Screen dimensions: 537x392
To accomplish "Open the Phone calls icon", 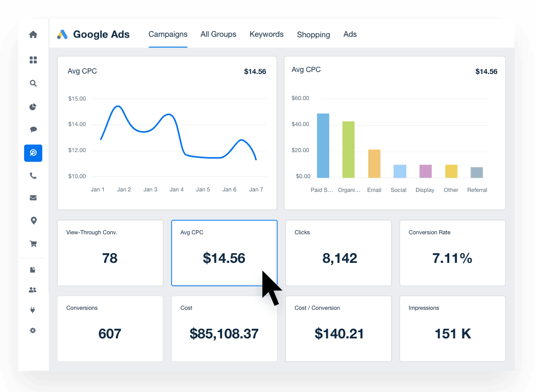I will (x=33, y=176).
